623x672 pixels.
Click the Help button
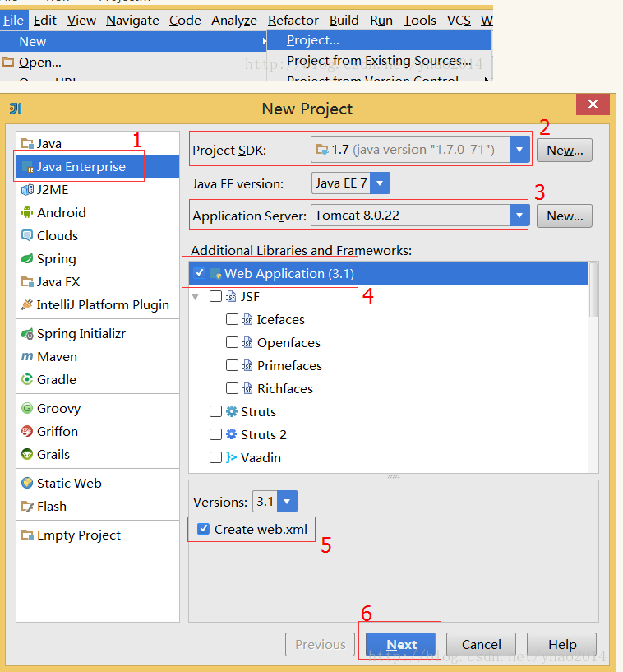[x=562, y=644]
